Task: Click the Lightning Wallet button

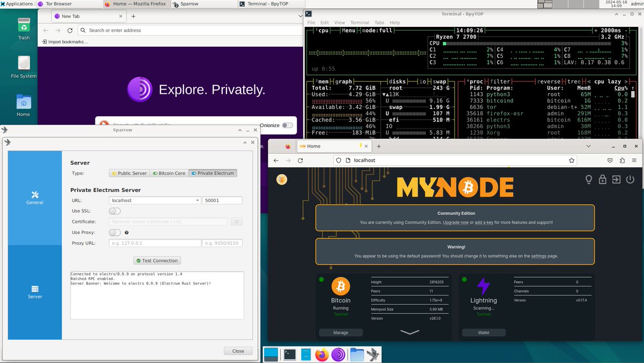Action: 484,332
